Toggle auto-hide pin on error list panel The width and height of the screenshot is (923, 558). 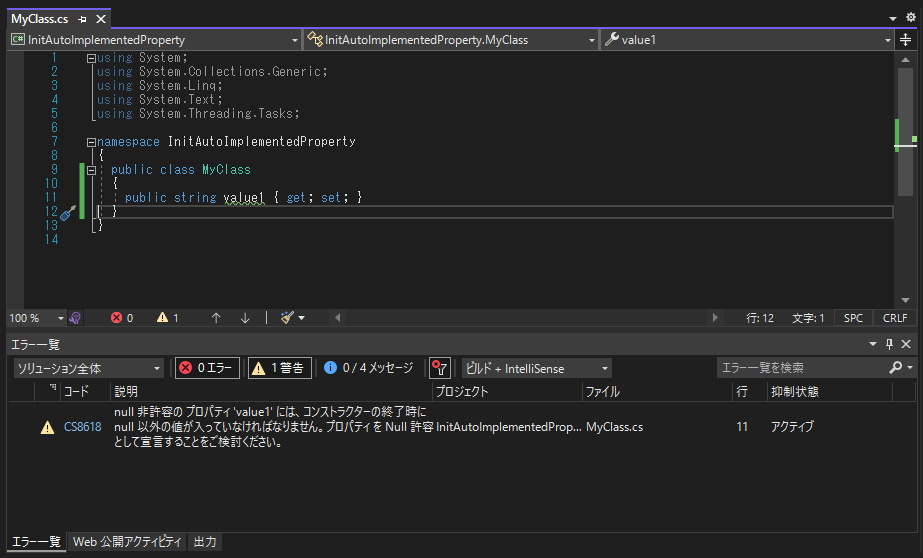889,344
